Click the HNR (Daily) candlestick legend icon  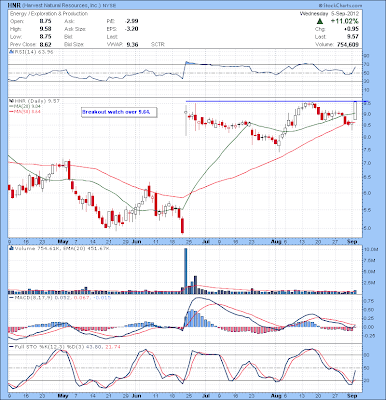pyautogui.click(x=11, y=101)
